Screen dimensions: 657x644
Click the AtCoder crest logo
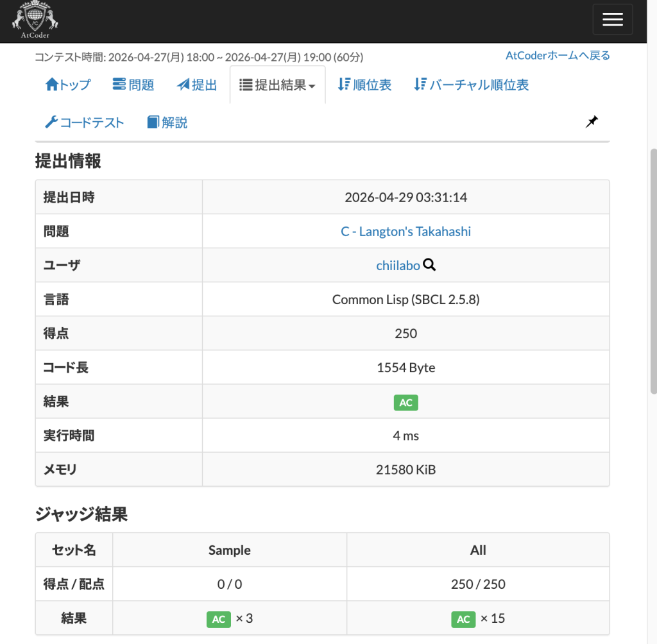(35, 19)
